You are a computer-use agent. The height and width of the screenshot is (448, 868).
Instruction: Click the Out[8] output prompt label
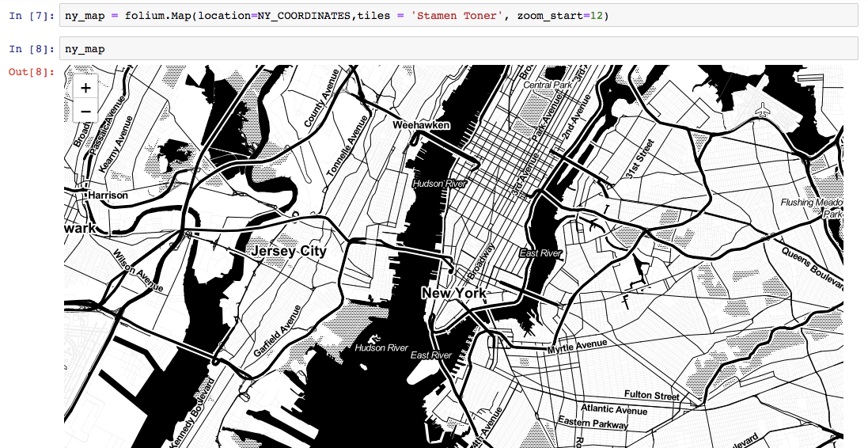tap(32, 71)
